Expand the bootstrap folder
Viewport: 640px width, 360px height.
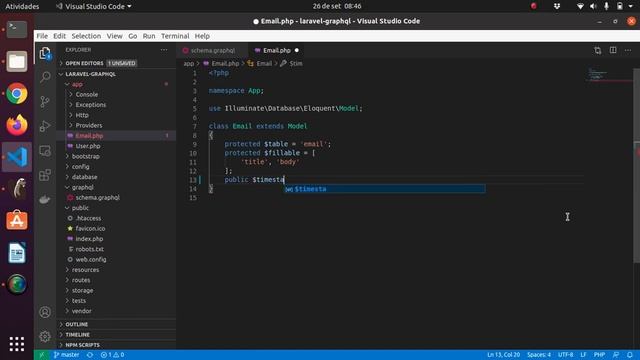pyautogui.click(x=85, y=156)
